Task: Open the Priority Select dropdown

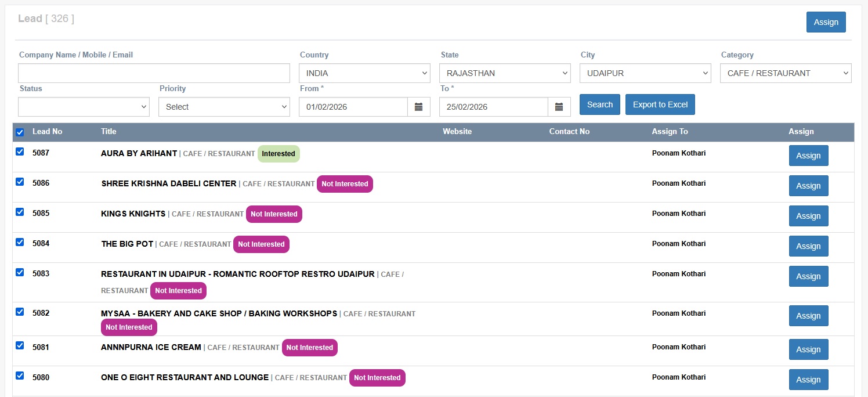Action: [224, 107]
